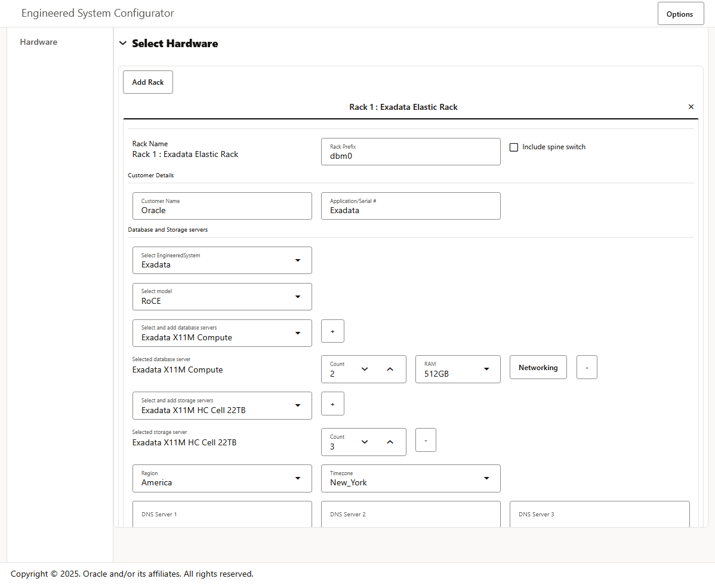Open the Networking settings
Image resolution: width=715 pixels, height=588 pixels.
538,367
